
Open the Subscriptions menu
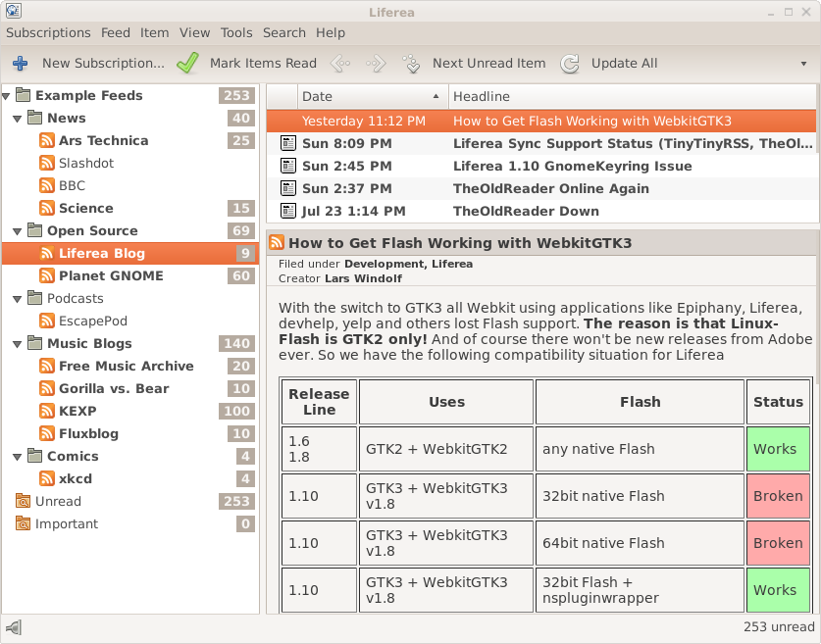[48, 32]
